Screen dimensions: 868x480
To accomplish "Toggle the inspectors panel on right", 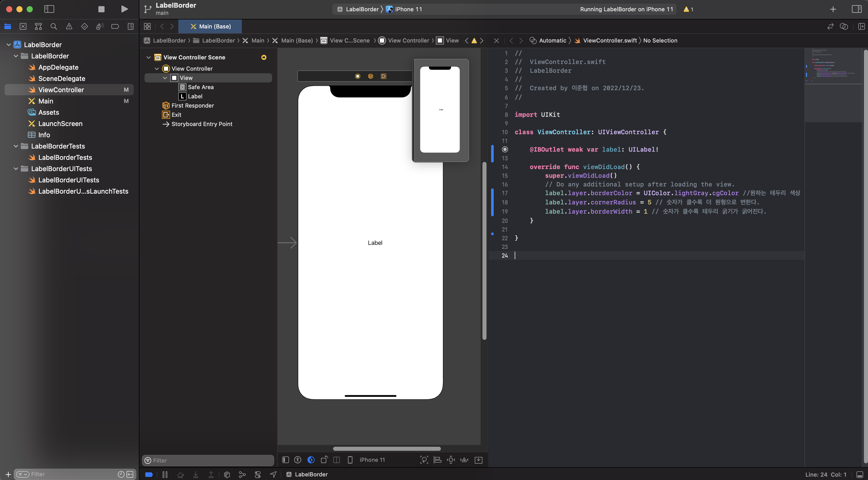I will tap(856, 9).
